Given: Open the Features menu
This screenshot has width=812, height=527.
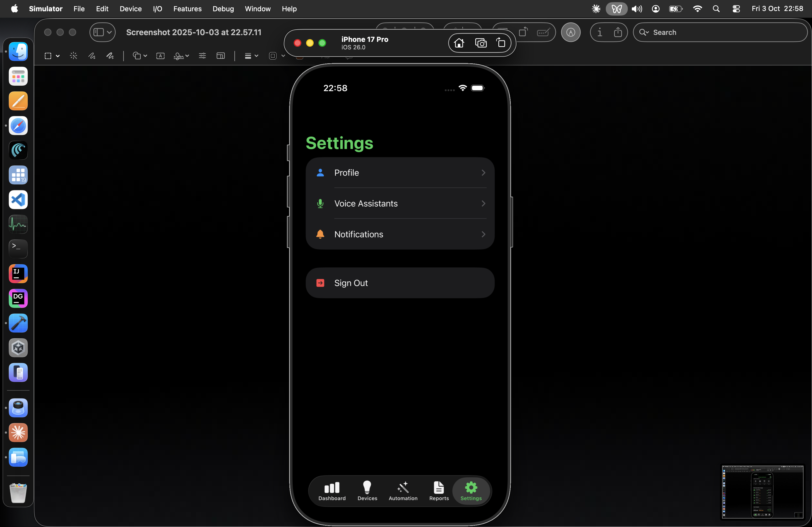Looking at the screenshot, I should pyautogui.click(x=187, y=9).
